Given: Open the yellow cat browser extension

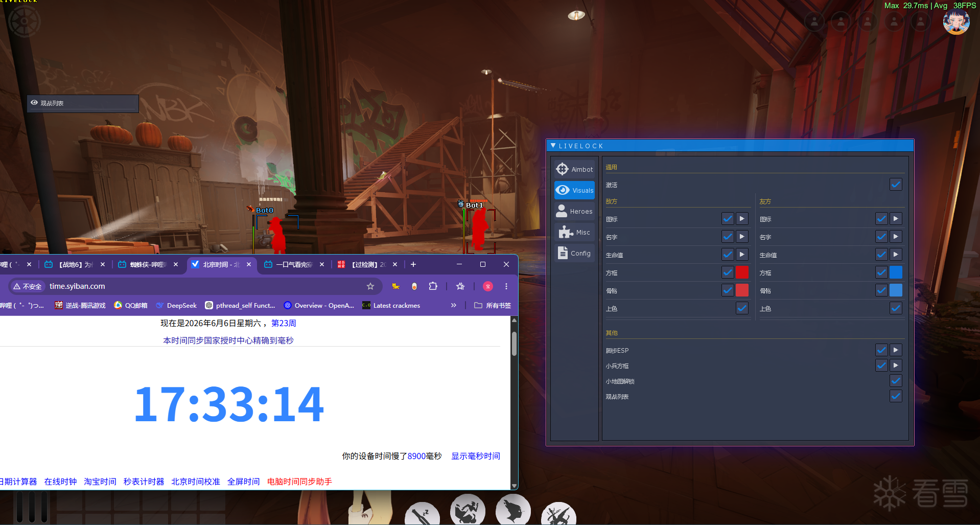Looking at the screenshot, I should [x=395, y=286].
